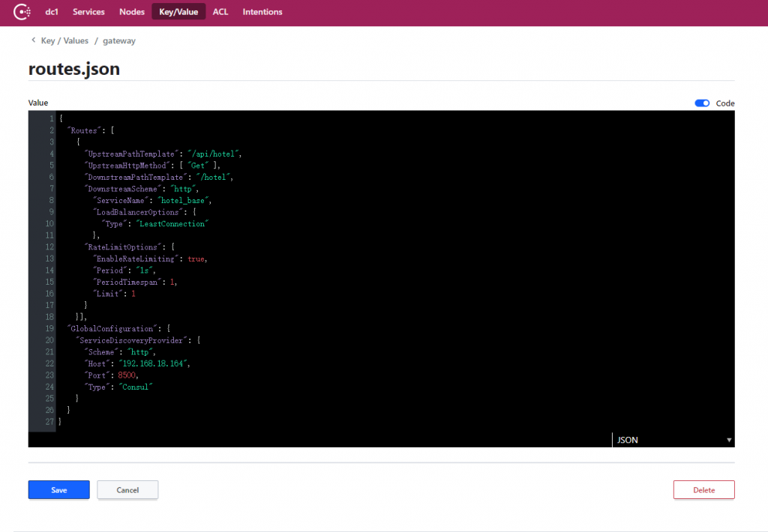This screenshot has width=768, height=532.
Task: Open the Nodes tab
Action: pyautogui.click(x=132, y=12)
